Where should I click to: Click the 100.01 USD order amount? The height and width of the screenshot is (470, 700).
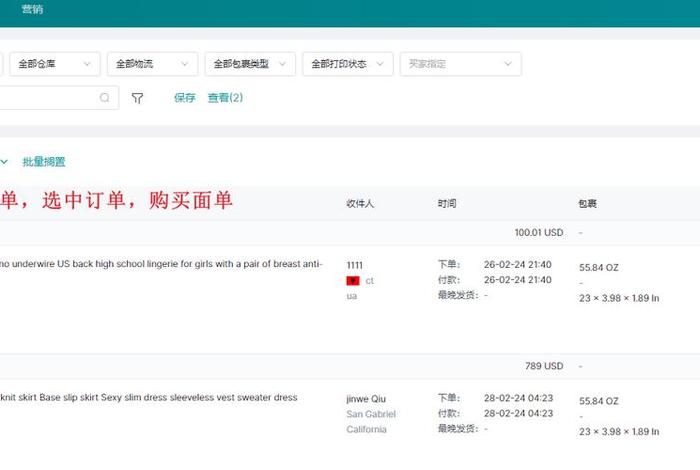[x=539, y=233]
